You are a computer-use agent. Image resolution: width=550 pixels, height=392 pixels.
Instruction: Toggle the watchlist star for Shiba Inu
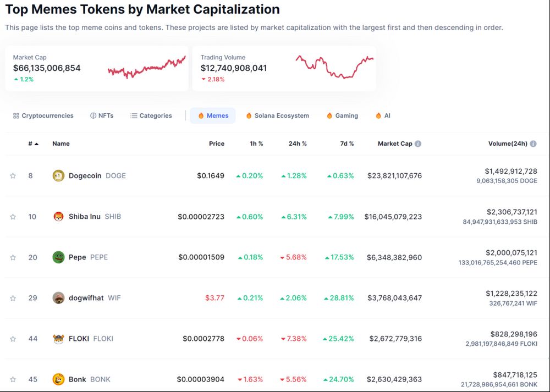13,217
